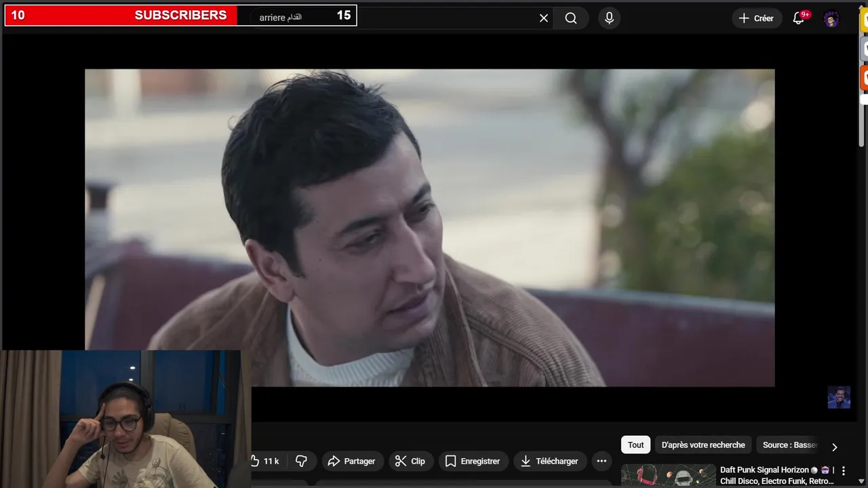
Task: Open Daft Punk Signal Horizon video thumbnail
Action: (669, 476)
